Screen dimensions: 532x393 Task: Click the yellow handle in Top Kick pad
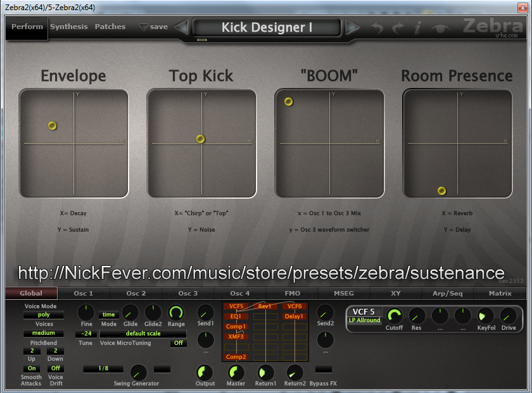pyautogui.click(x=201, y=139)
